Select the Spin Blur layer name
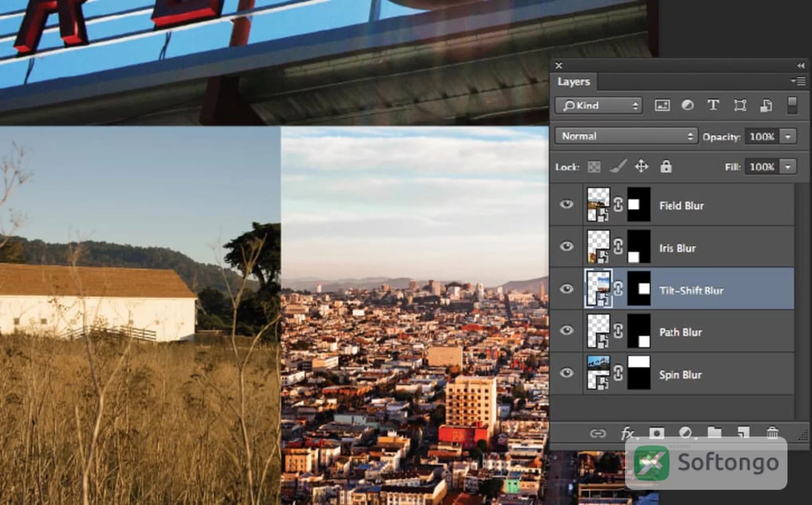The width and height of the screenshot is (812, 505). pos(680,375)
